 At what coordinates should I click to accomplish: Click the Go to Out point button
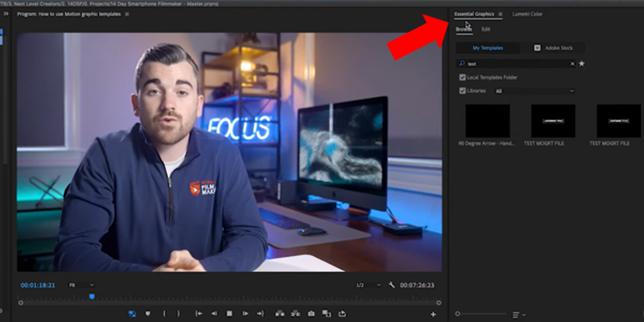[260, 314]
